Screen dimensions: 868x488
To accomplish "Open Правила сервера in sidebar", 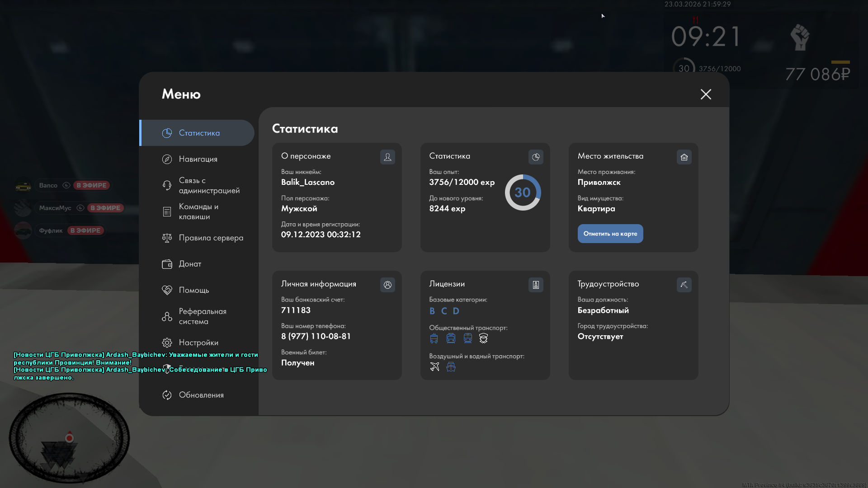I will pos(211,238).
